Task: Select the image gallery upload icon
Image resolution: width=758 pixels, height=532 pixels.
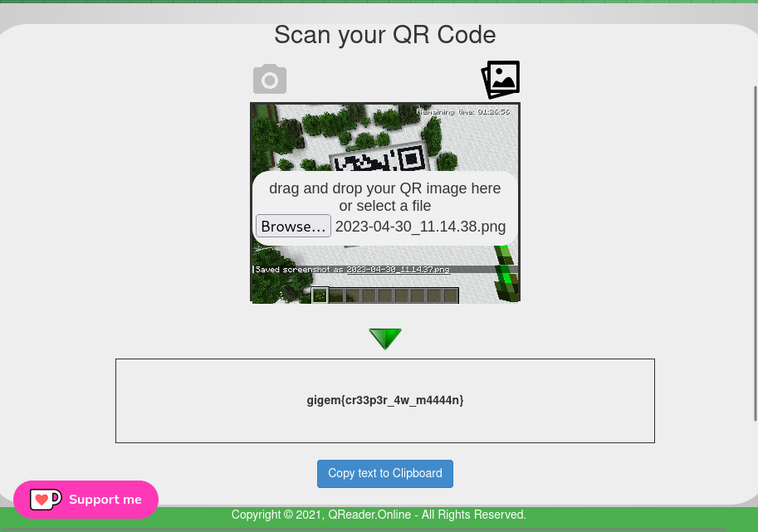Action: pyautogui.click(x=501, y=80)
